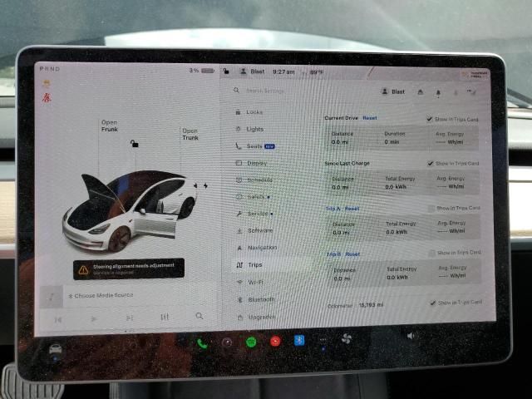Tap the charge port lightning icon
532x399 pixels.
[205, 185]
